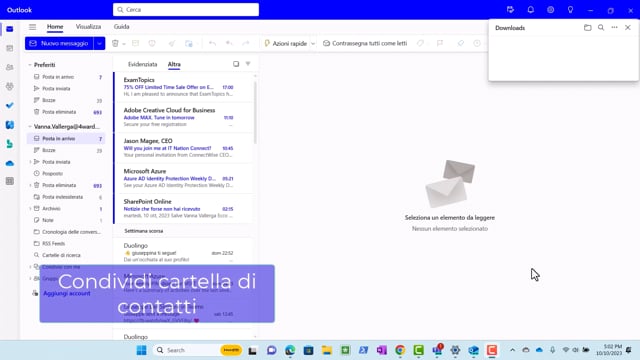The height and width of the screenshot is (360, 640).
Task: Open Groups icon in left rail
Action: pos(10,86)
